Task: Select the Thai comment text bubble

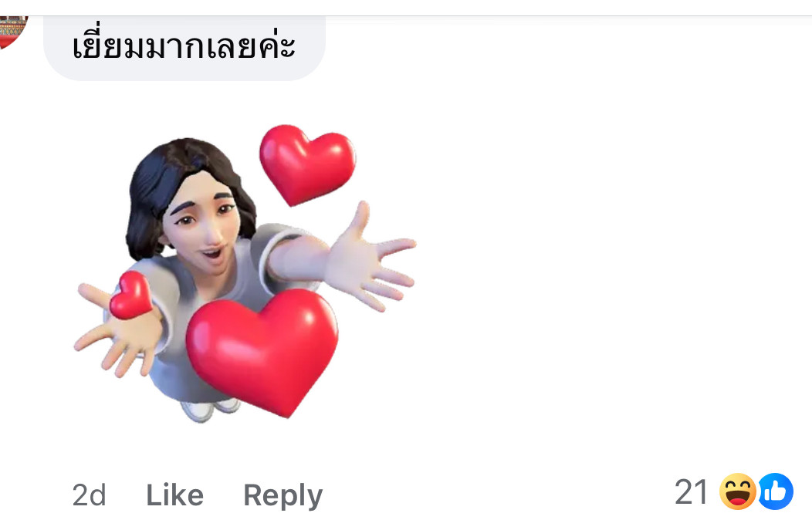Action: click(184, 48)
